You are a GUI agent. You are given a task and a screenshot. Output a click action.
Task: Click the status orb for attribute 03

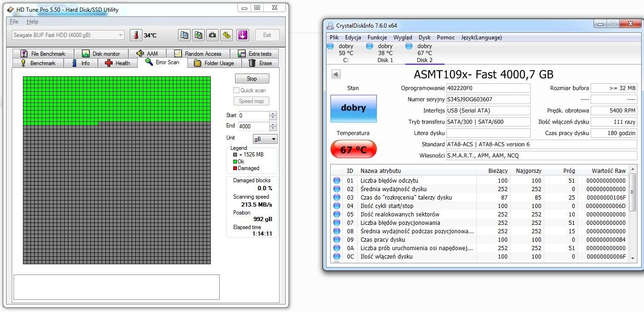pos(337,197)
